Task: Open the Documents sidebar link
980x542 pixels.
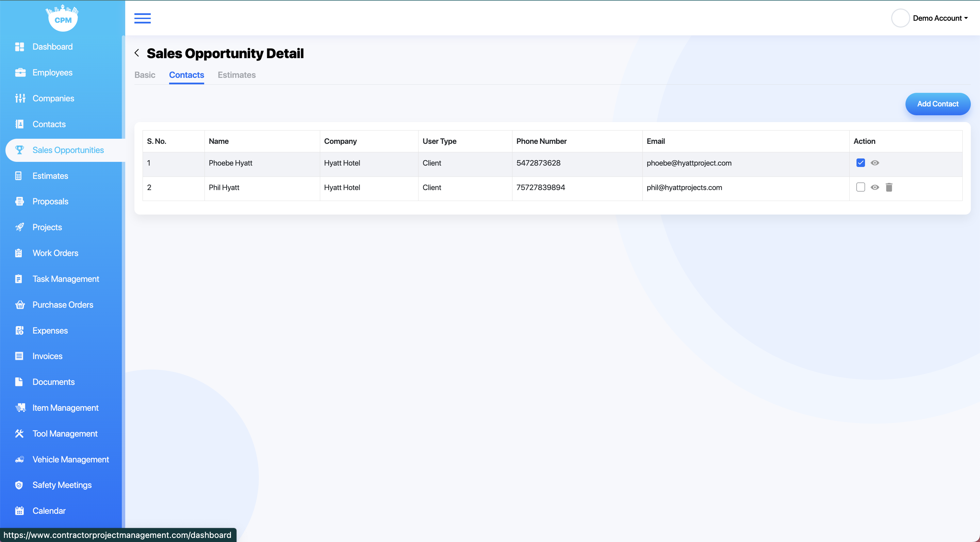Action: [53, 382]
